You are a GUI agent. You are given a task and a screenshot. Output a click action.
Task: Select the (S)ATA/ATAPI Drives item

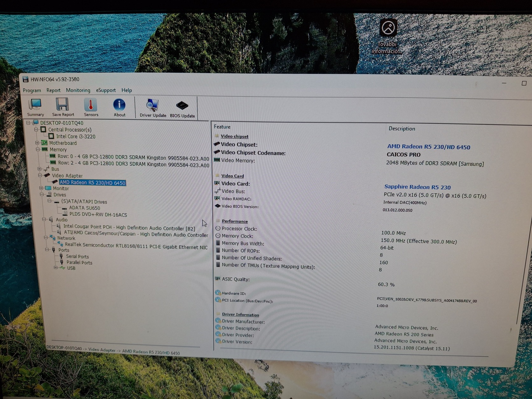(84, 202)
